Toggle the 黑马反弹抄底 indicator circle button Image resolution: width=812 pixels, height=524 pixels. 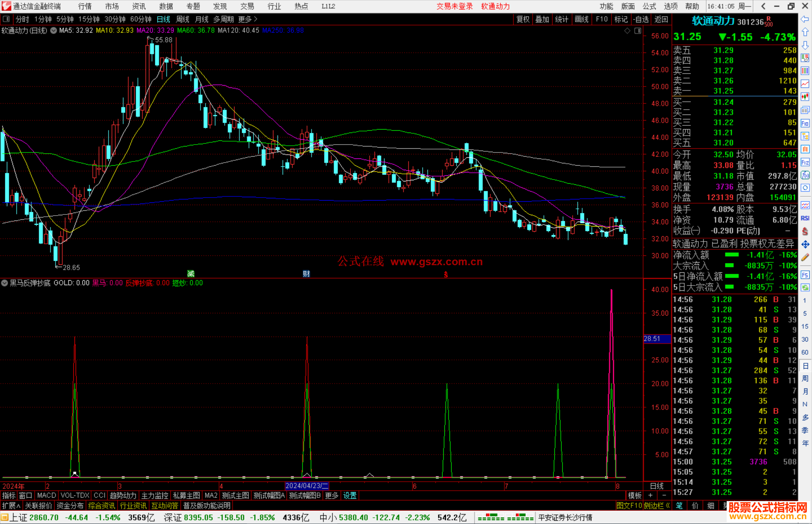5,283
